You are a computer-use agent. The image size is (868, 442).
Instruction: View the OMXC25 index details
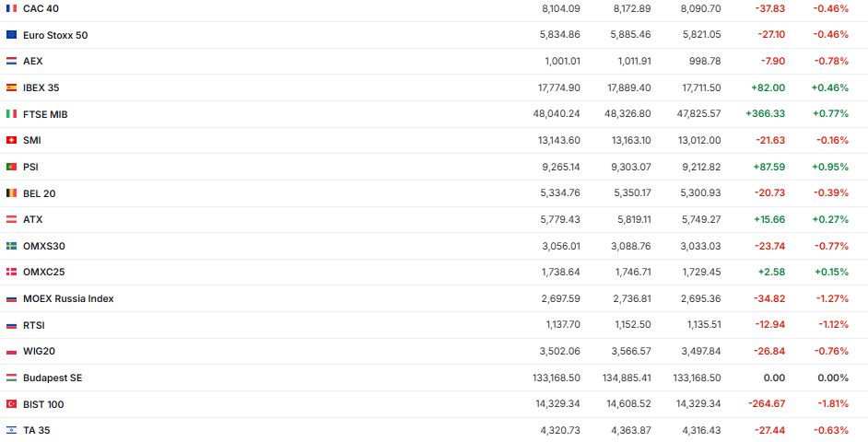tap(43, 272)
